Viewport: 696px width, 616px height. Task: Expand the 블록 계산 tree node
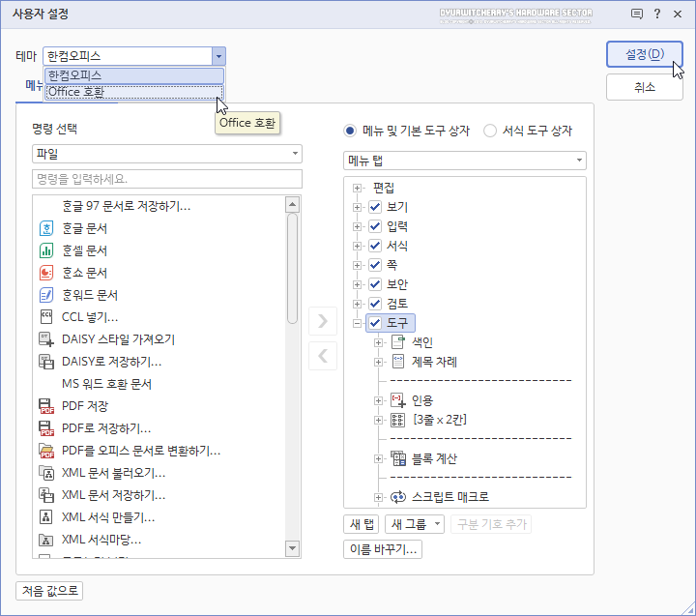(378, 458)
